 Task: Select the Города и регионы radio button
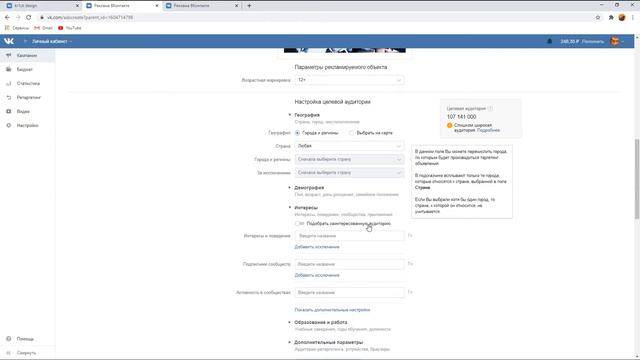click(x=298, y=133)
